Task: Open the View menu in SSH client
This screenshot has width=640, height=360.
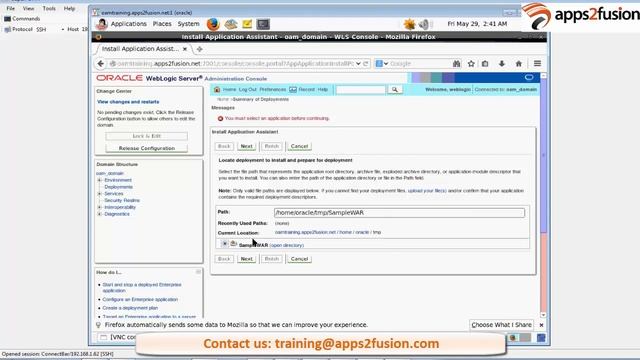Action: click(29, 8)
